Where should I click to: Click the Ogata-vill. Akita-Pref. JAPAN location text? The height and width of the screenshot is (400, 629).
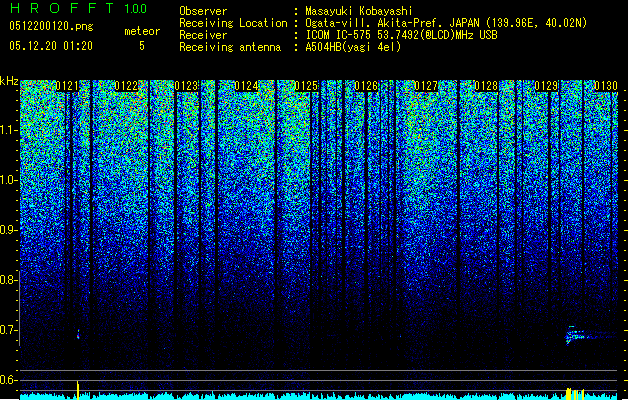446,23
